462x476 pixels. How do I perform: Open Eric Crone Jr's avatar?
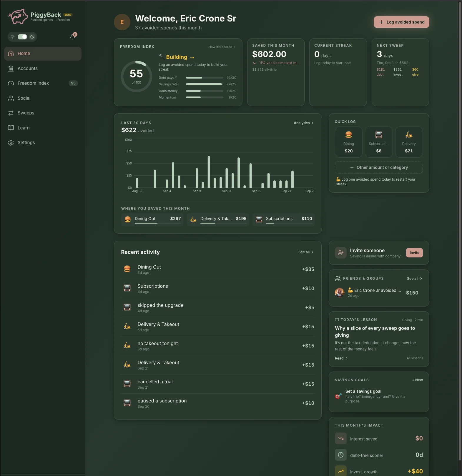coord(340,293)
